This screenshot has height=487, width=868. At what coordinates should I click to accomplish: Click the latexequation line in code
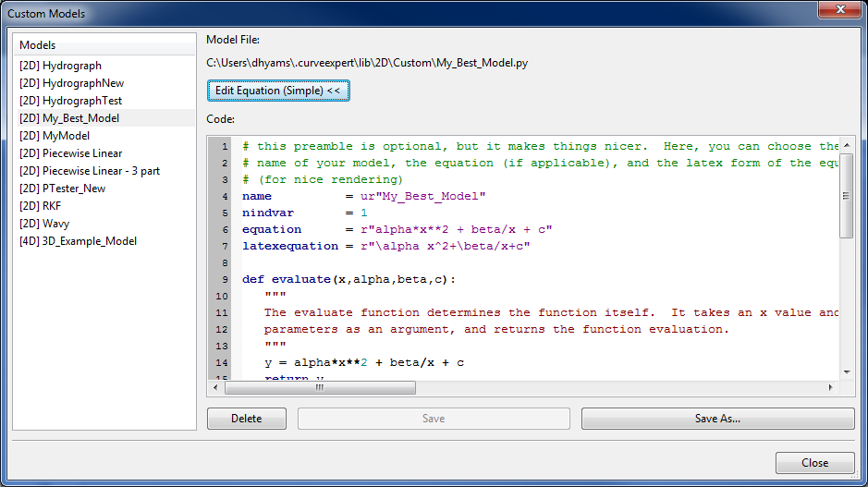tap(385, 246)
